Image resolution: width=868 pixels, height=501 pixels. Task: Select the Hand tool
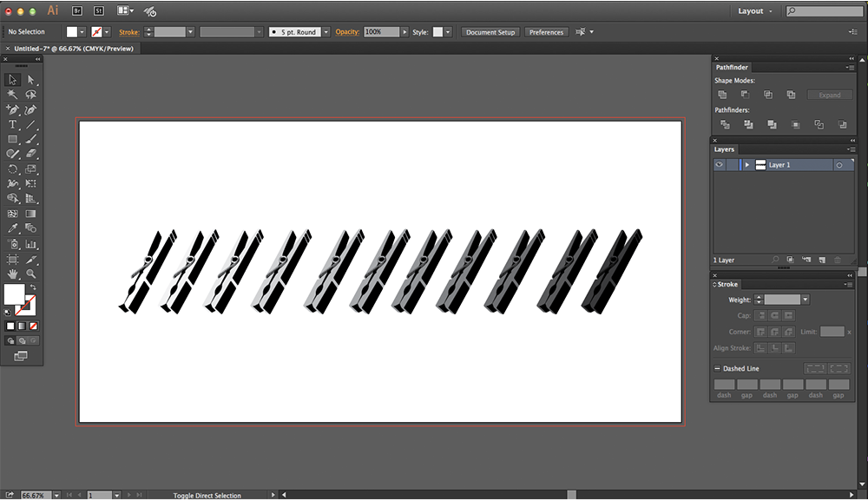12,274
